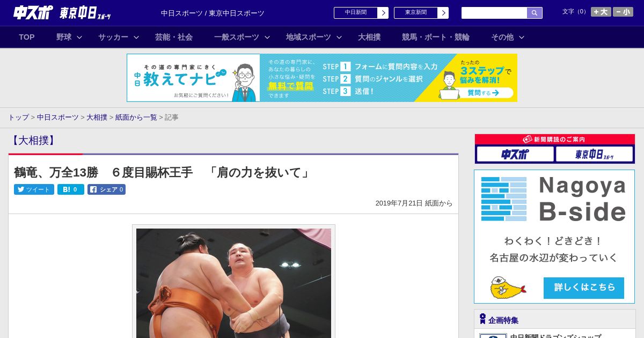Open the 中日新聞 link button
This screenshot has width=644, height=338.
[x=355, y=13]
